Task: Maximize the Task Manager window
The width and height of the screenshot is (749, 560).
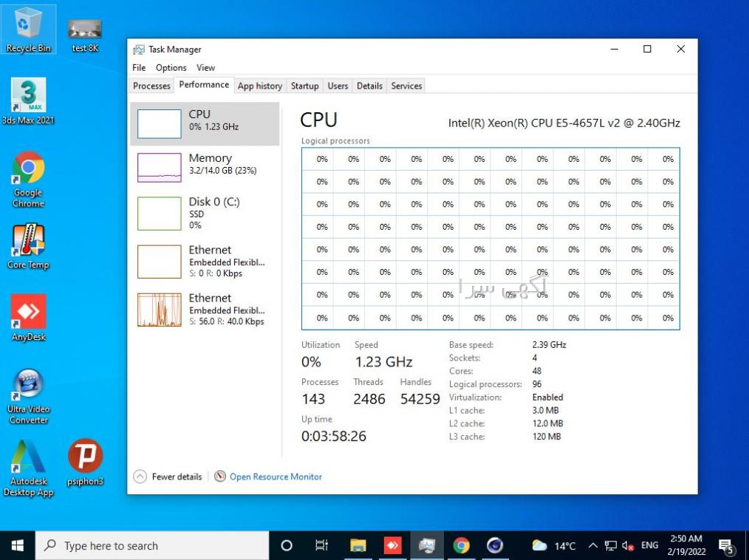Action: 647,49
